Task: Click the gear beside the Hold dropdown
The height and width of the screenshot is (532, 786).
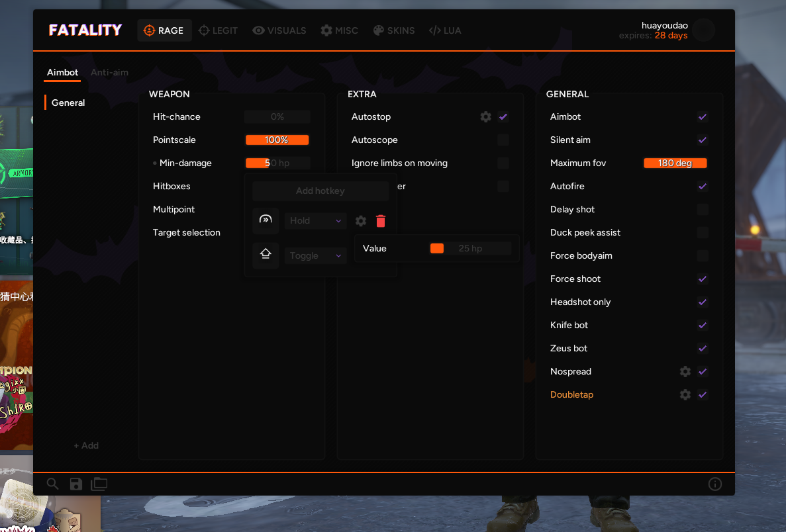Action: 361,221
